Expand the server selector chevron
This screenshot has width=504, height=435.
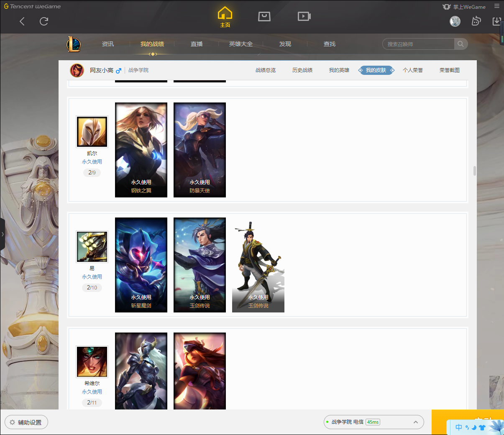click(x=416, y=422)
